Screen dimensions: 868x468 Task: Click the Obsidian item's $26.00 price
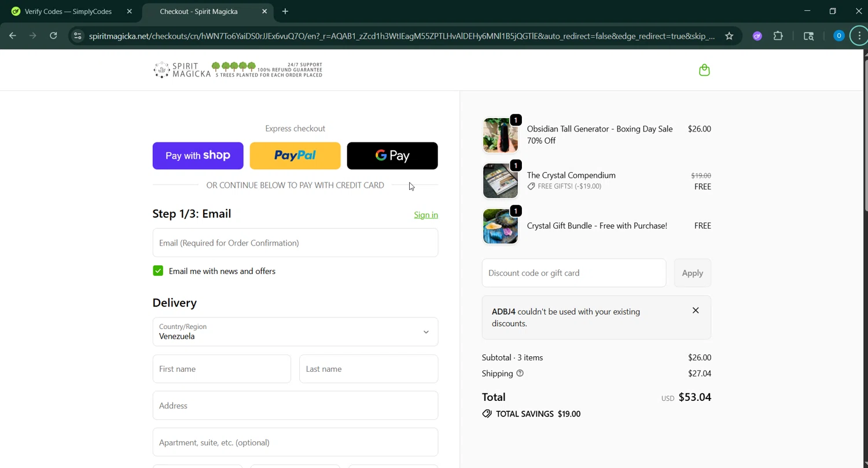700,129
